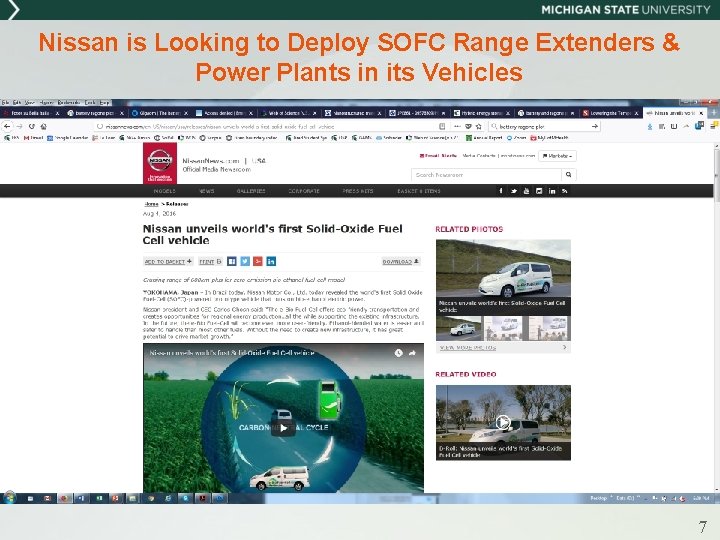Play the Carbon Neutral Cycle video
Screen dimensions: 720x540
[x=283, y=428]
